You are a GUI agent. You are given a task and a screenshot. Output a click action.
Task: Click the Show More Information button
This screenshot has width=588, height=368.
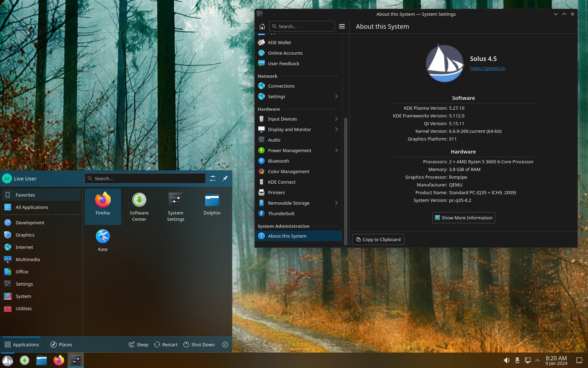(463, 218)
